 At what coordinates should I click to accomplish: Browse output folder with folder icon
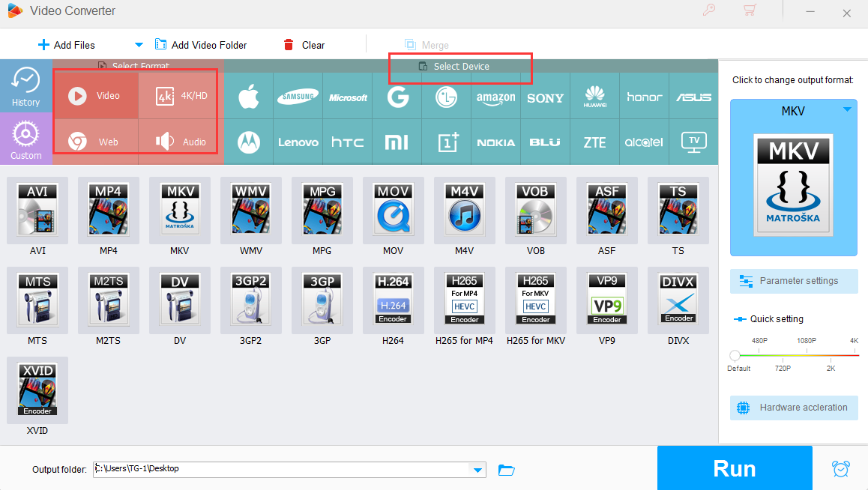tap(507, 470)
